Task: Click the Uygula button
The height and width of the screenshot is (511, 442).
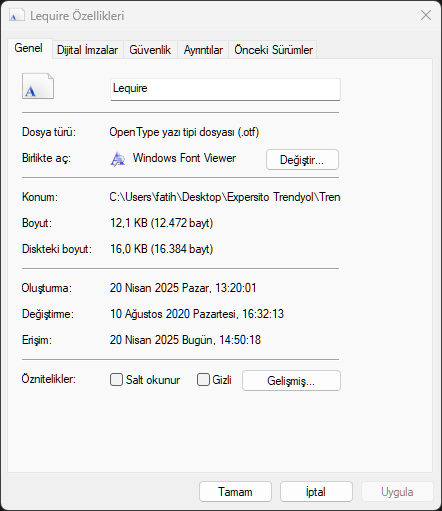Action: click(397, 492)
